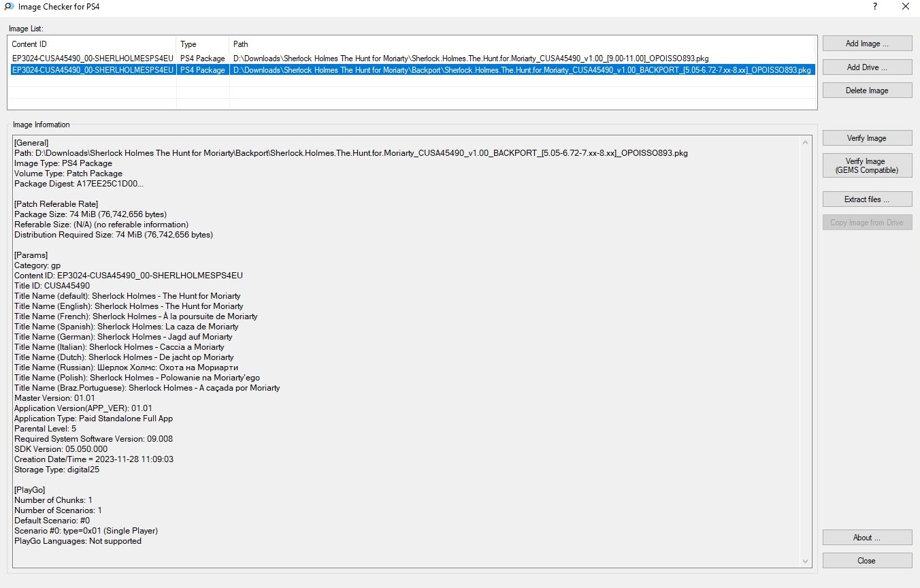The height and width of the screenshot is (588, 920).
Task: Click the Number of Chunks: 1 line
Action: (x=53, y=500)
